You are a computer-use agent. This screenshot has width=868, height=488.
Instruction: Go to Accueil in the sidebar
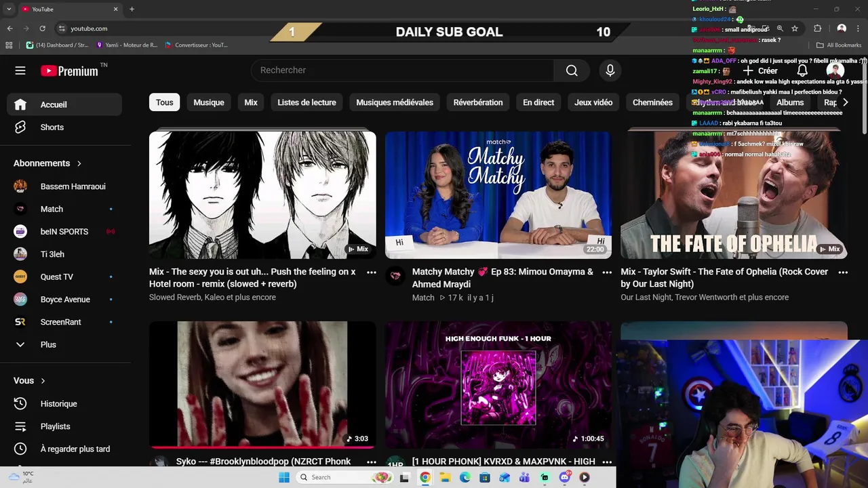tap(64, 104)
